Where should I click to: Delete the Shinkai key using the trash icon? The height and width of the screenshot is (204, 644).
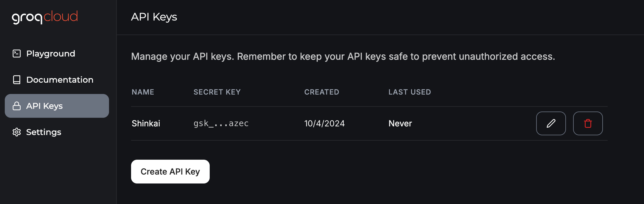click(x=588, y=123)
